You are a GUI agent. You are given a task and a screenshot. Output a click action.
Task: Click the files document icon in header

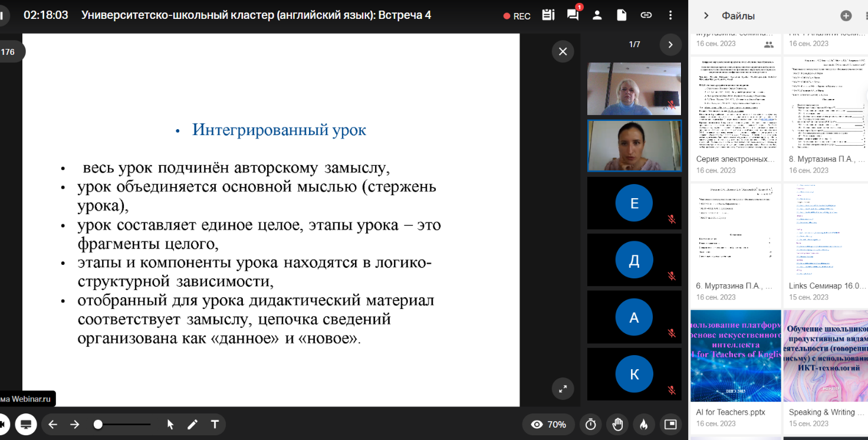point(622,15)
